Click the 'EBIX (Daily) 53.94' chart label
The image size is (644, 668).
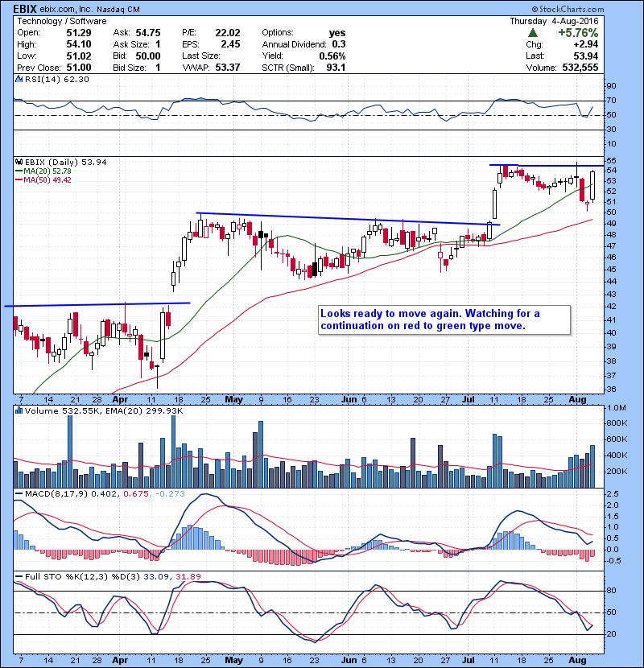pyautogui.click(x=66, y=162)
